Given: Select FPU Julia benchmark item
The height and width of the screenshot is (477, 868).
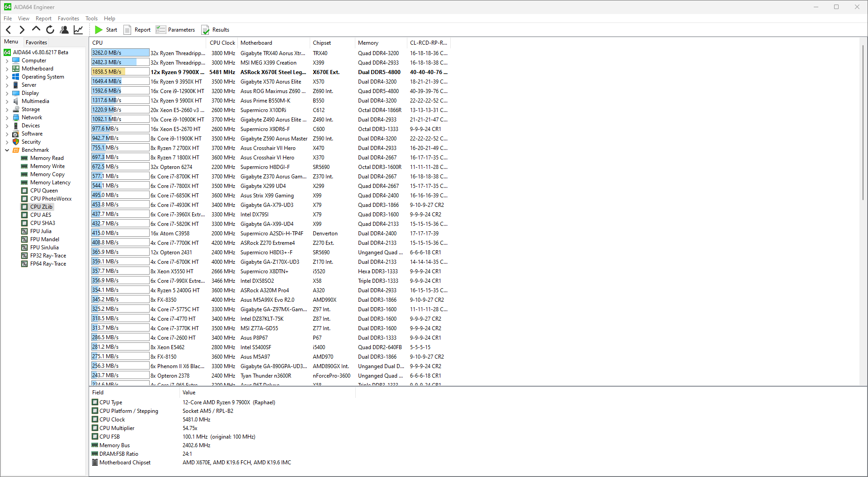Looking at the screenshot, I should 41,231.
